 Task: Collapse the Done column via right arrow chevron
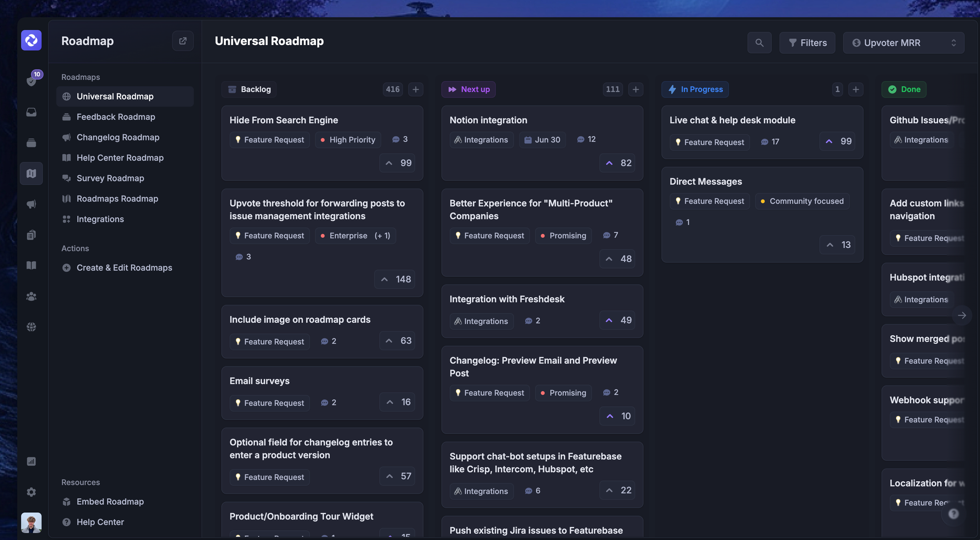click(x=962, y=315)
